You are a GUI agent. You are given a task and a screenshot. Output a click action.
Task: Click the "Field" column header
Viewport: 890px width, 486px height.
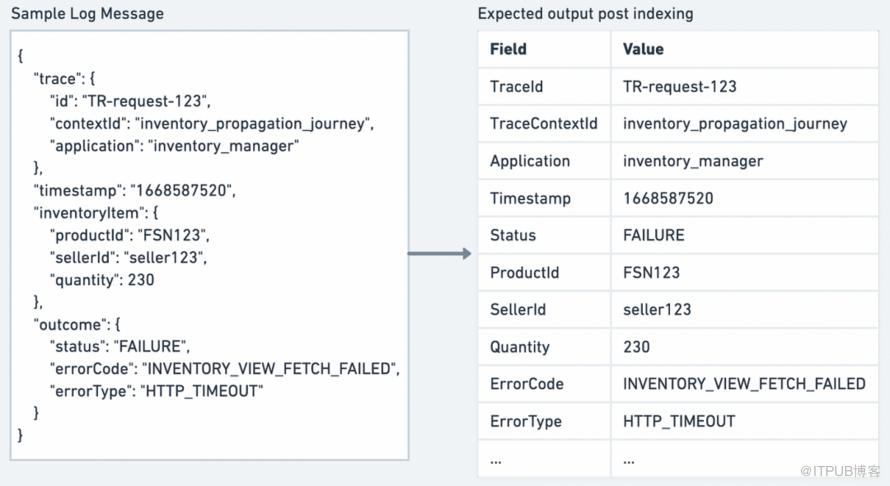(x=508, y=49)
